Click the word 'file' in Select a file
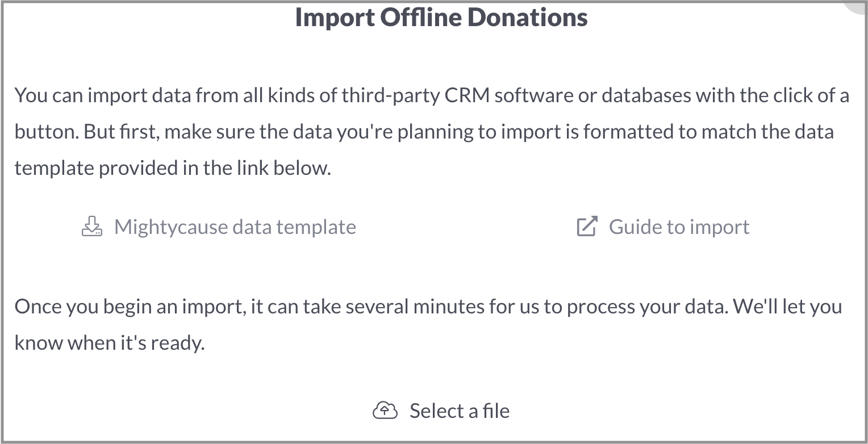Screen dimensions: 868x444 point(495,411)
